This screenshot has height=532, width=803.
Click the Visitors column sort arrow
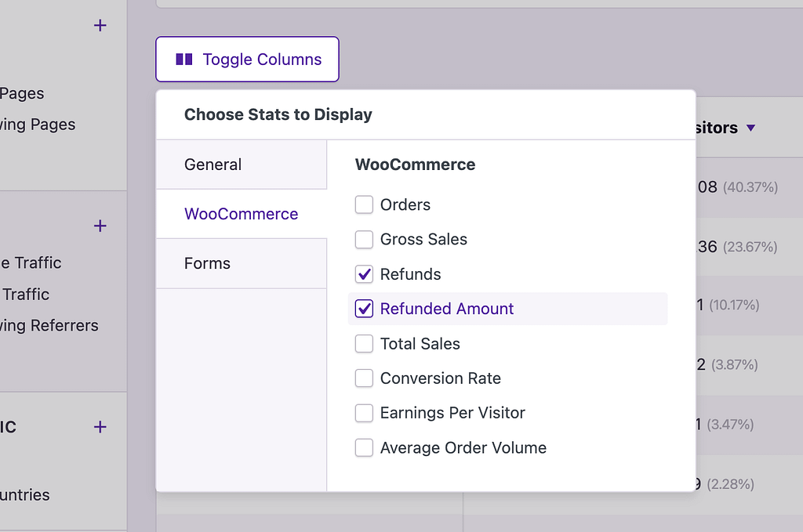750,128
